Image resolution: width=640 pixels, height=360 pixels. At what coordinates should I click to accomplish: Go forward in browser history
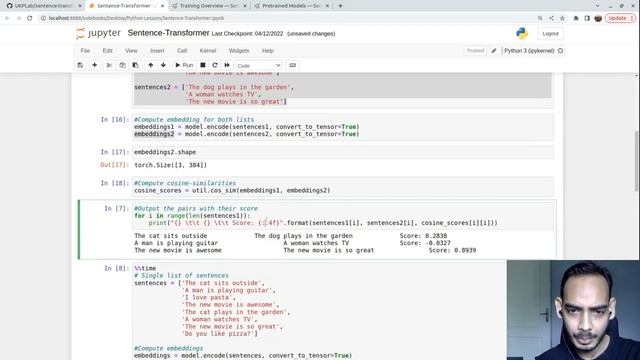pyautogui.click(x=18, y=18)
